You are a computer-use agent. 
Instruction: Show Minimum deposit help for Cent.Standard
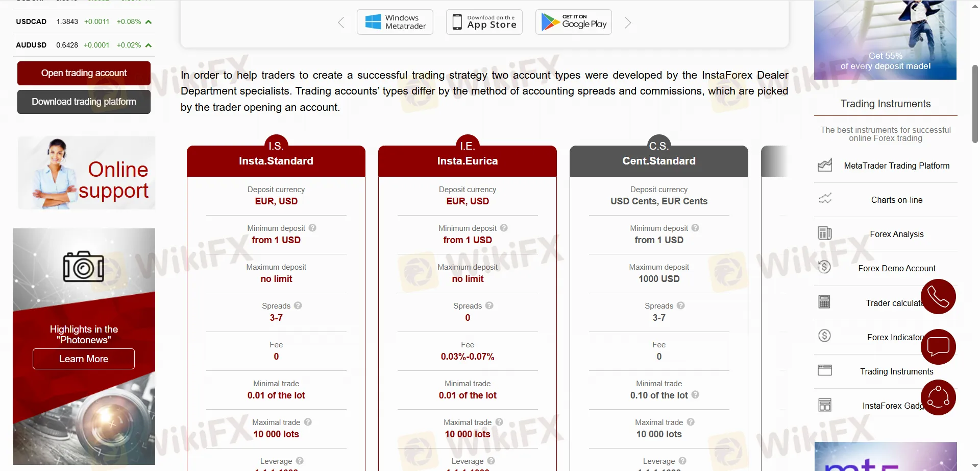[695, 228]
